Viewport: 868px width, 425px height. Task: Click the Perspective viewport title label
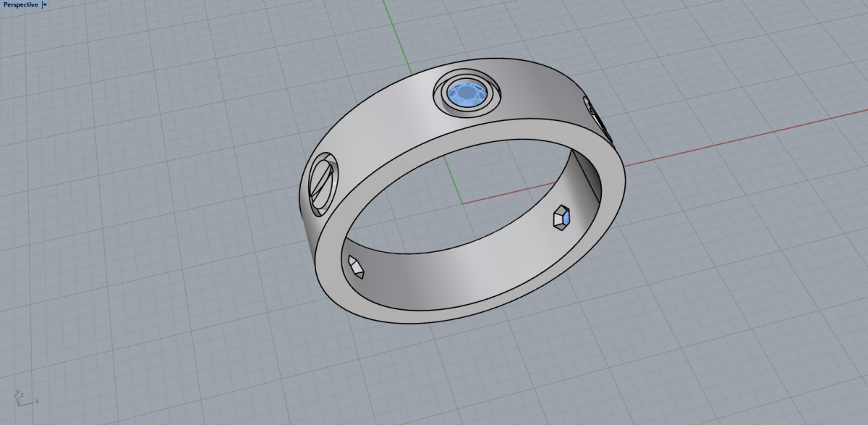tap(20, 4)
